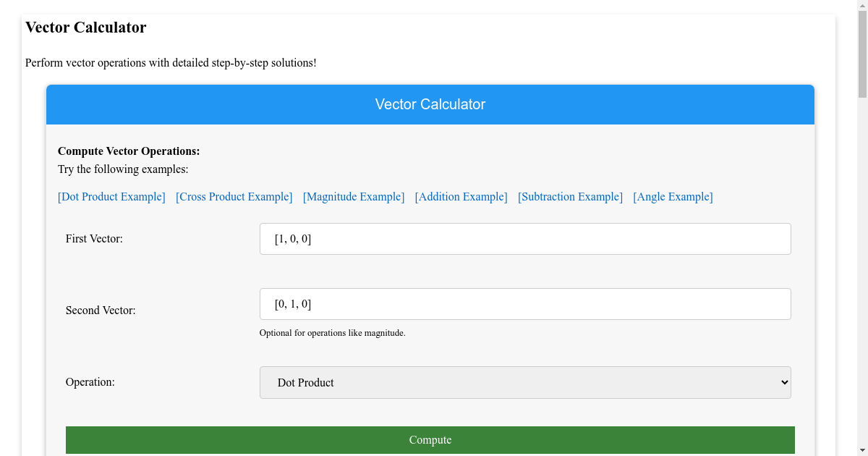The height and width of the screenshot is (456, 868).
Task: Click the Vector Calculator page title
Action: pos(85,27)
